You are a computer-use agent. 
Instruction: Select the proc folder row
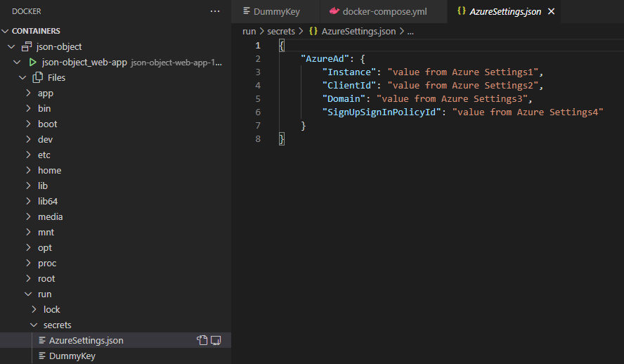(x=115, y=264)
